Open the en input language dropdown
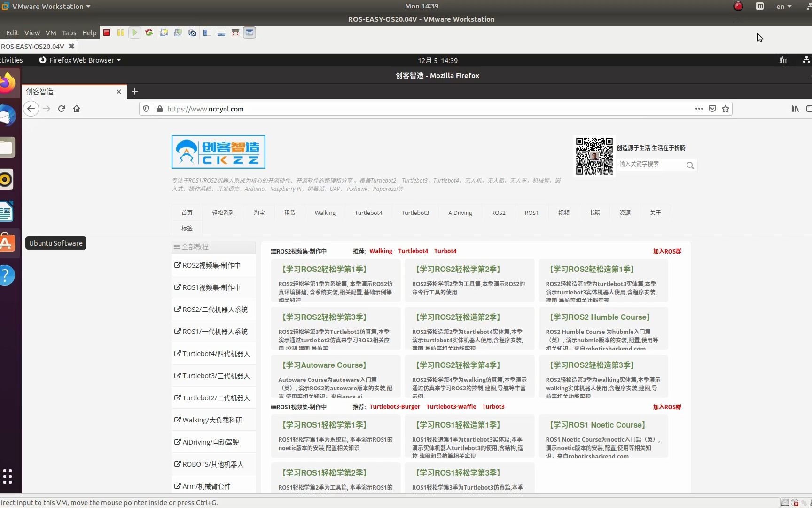The image size is (812, 508). point(784,6)
